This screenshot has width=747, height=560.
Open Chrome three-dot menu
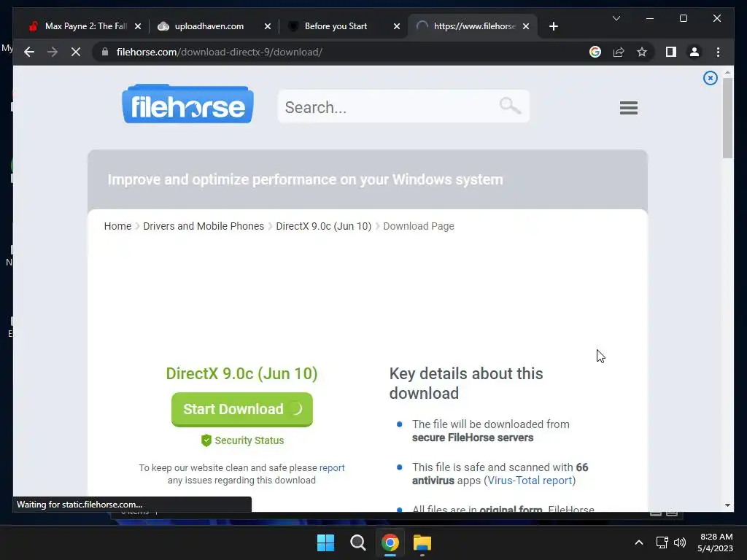718,52
